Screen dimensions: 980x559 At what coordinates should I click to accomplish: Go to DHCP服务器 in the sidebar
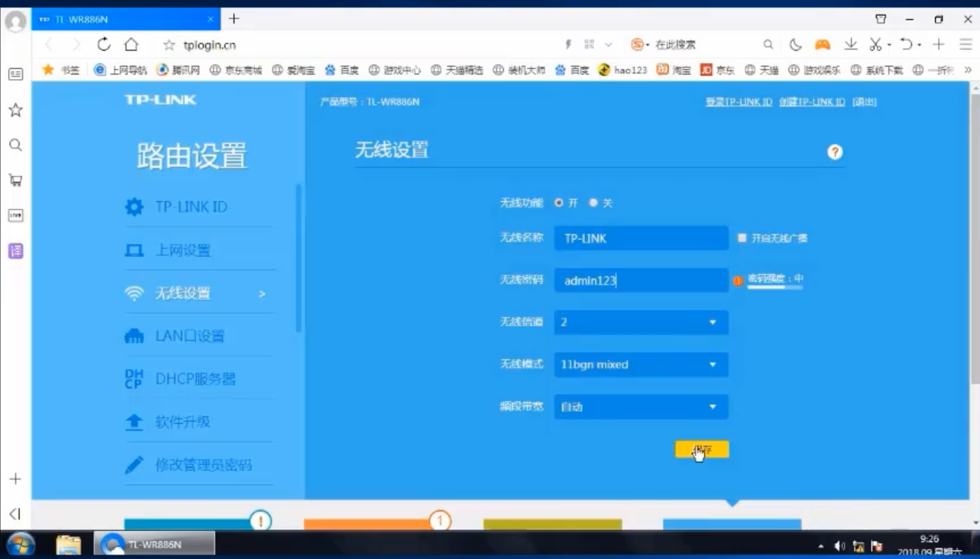click(x=195, y=378)
